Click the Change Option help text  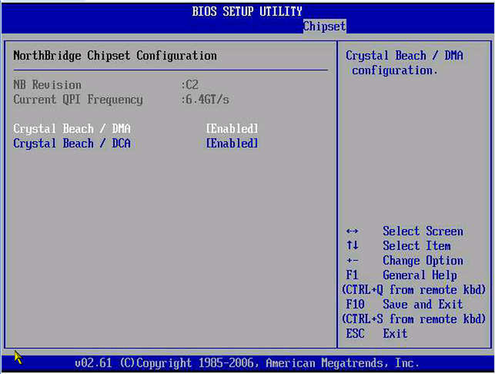[423, 261]
